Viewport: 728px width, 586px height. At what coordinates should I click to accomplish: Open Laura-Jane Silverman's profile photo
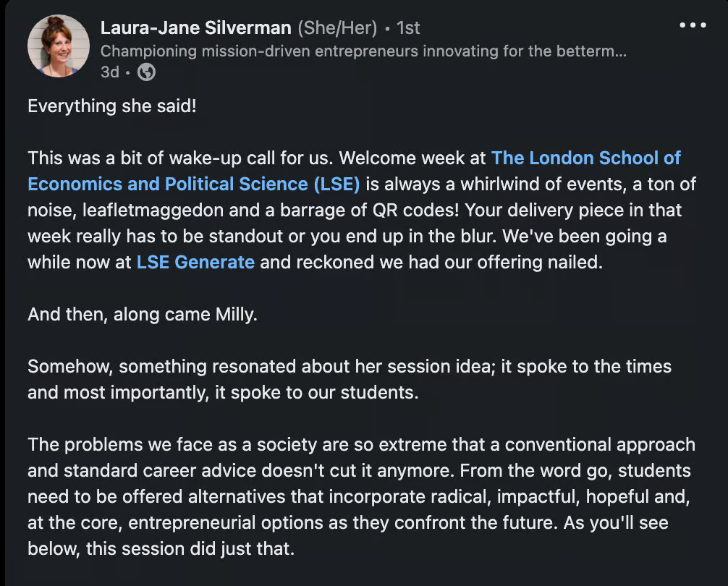pyautogui.click(x=58, y=43)
